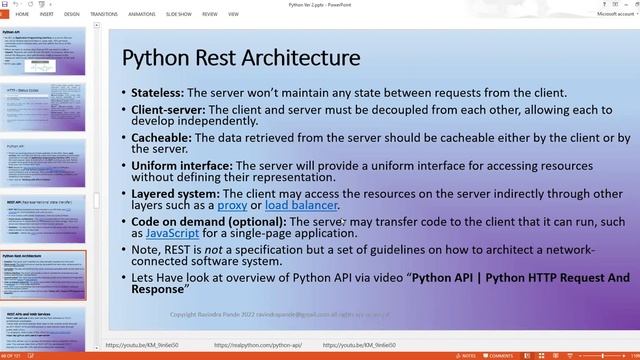Zoom out with the minus button
The image size is (640, 360).
click(580, 356)
